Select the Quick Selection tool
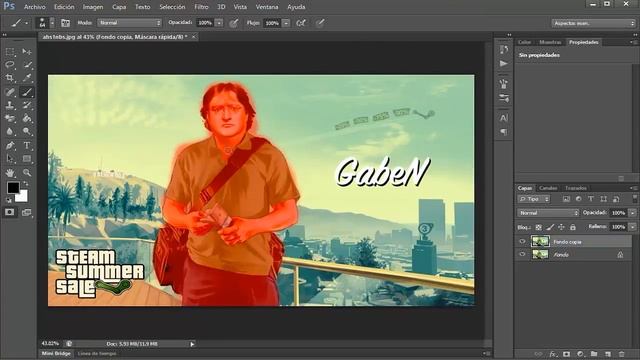640x360 pixels. [x=27, y=65]
